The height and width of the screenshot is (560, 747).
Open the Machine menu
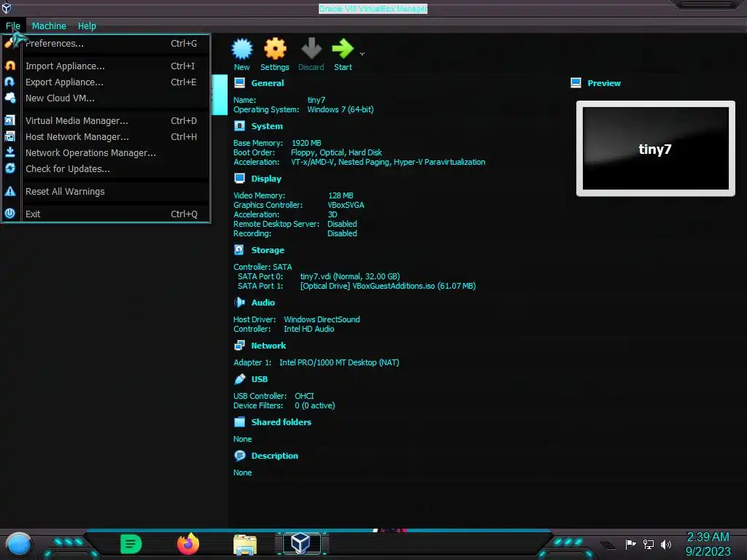coord(49,26)
